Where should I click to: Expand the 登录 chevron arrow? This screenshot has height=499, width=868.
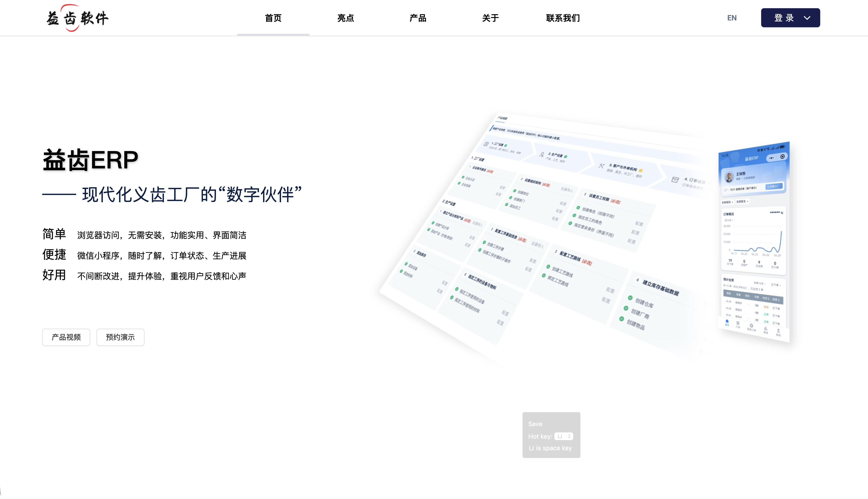(807, 18)
